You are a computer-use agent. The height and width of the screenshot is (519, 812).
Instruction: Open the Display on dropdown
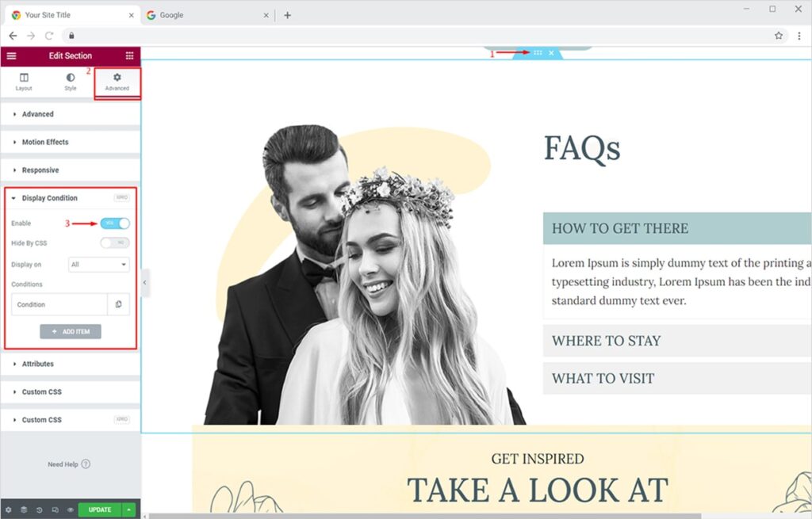click(98, 265)
